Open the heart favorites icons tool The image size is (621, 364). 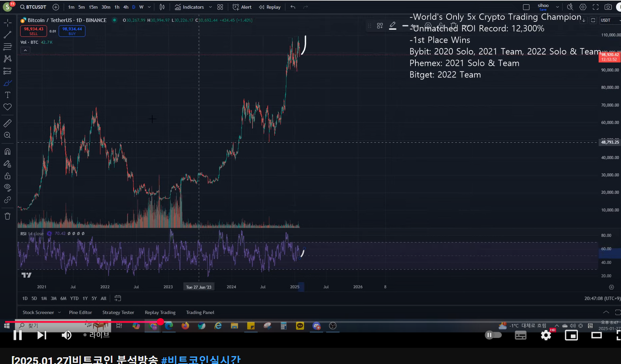8,107
